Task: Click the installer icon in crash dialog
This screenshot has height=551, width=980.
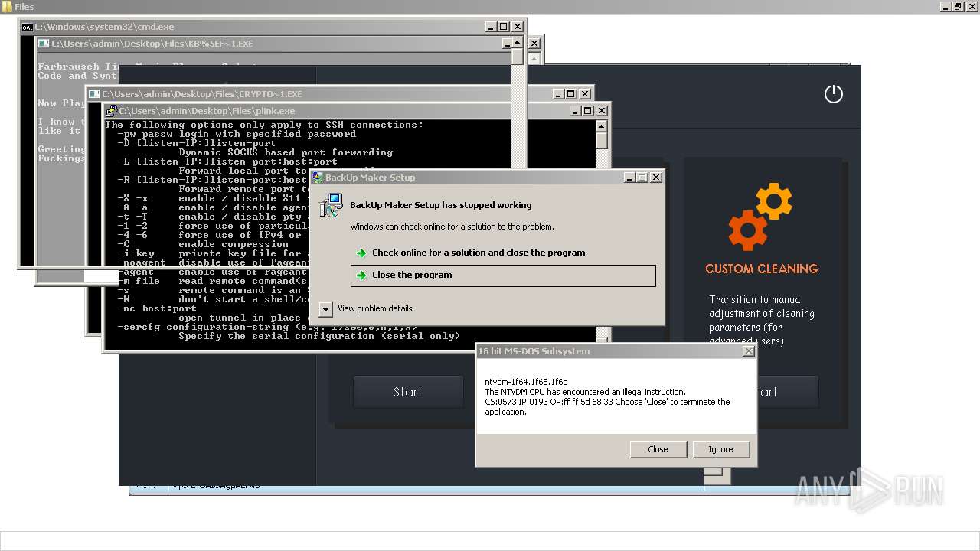Action: pos(331,205)
